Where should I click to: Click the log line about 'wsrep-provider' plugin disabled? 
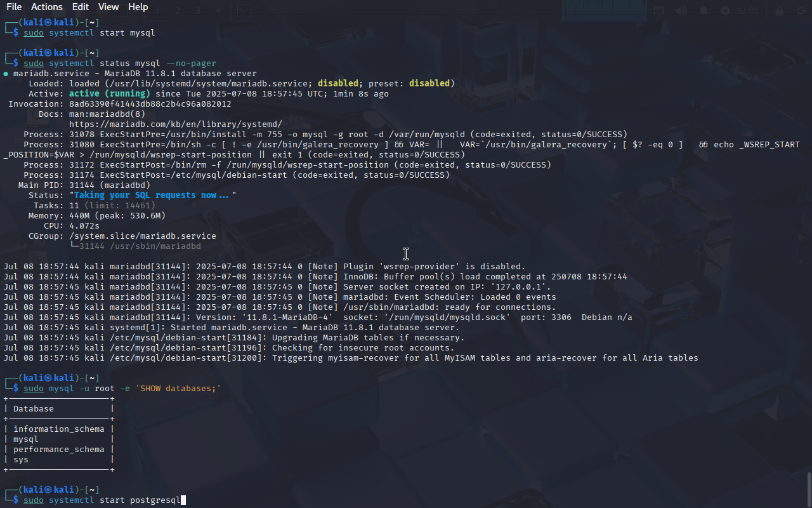[265, 267]
